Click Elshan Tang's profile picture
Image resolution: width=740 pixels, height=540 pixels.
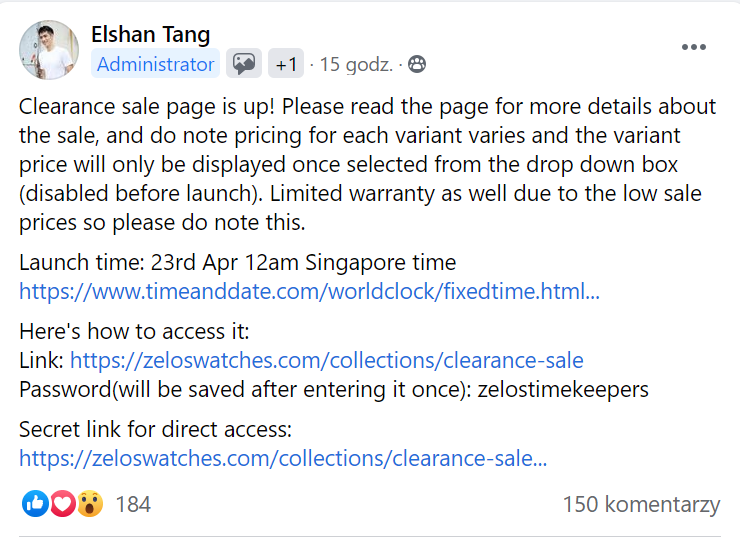(49, 50)
